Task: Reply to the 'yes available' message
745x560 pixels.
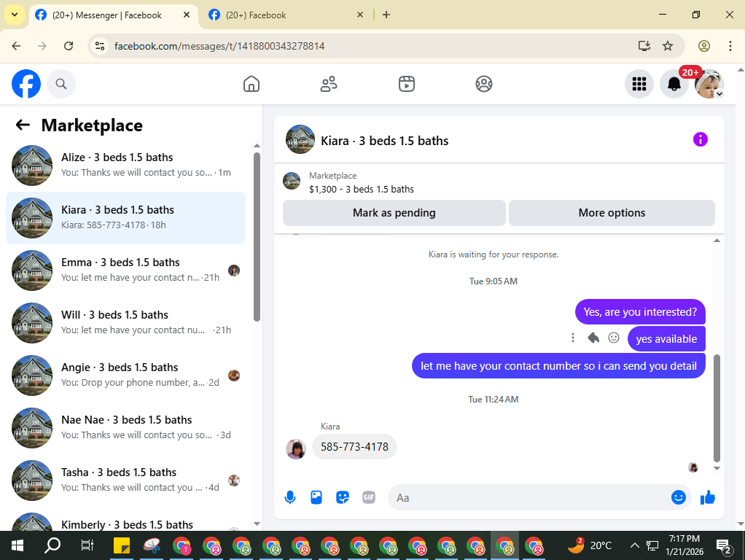Action: coord(593,338)
